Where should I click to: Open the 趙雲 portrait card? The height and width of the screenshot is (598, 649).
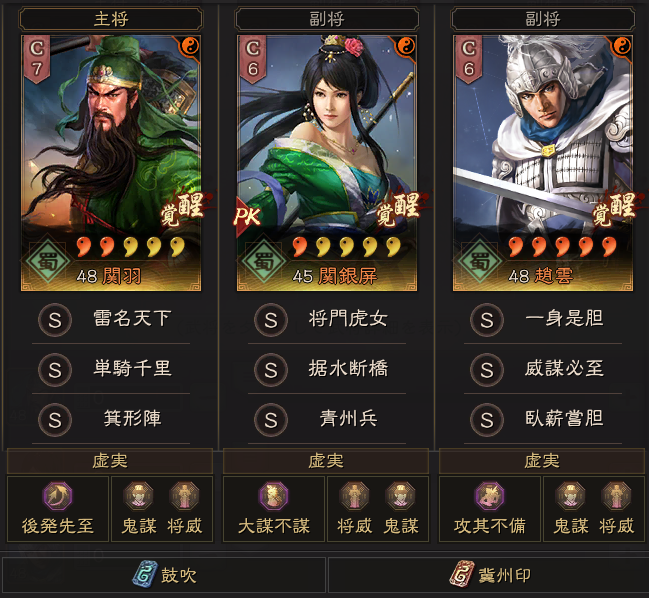click(x=543, y=163)
